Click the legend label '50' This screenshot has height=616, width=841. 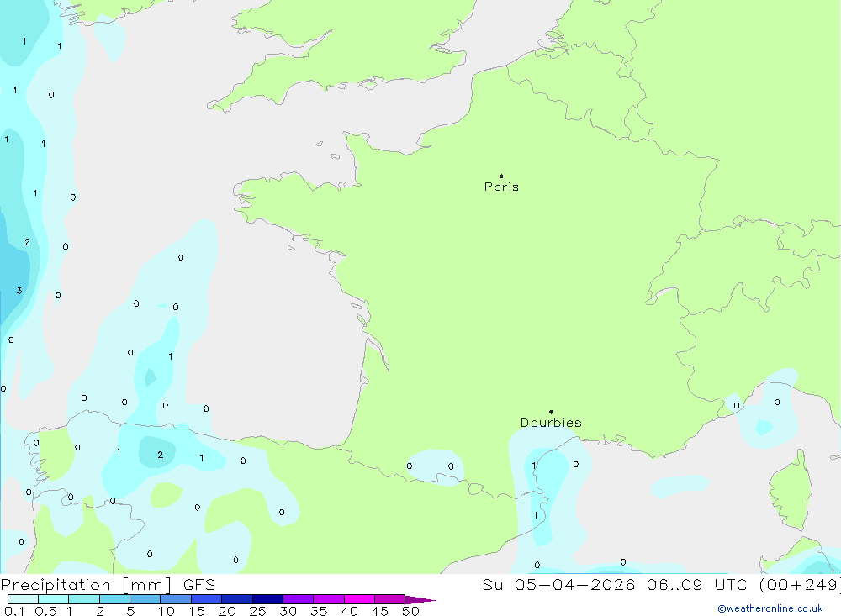click(x=410, y=611)
